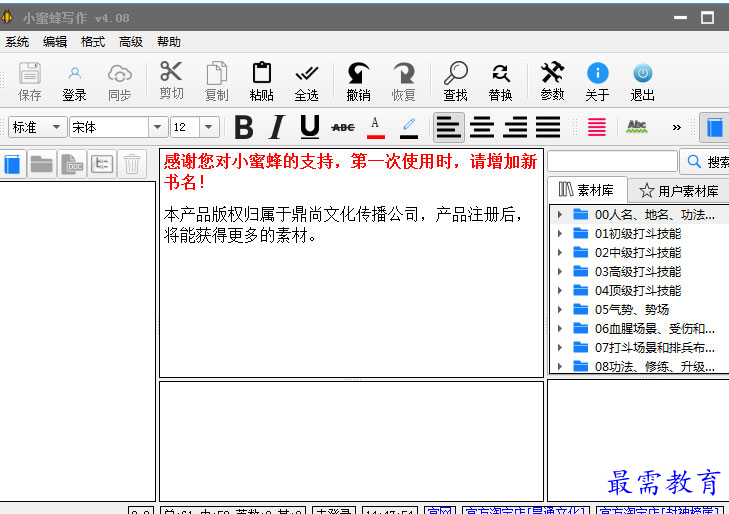Viewport: 729px width, 514px height.
Task: Select 07打斗场景和排兵布 folder row
Action: coord(640,348)
